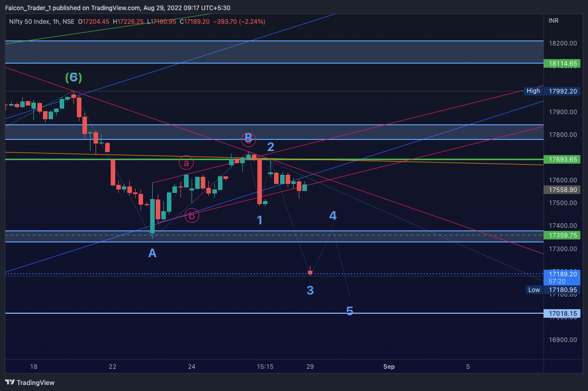Click the low value 'L17180.95' in header
Viewport: 588px width, 391px height.
[x=161, y=22]
